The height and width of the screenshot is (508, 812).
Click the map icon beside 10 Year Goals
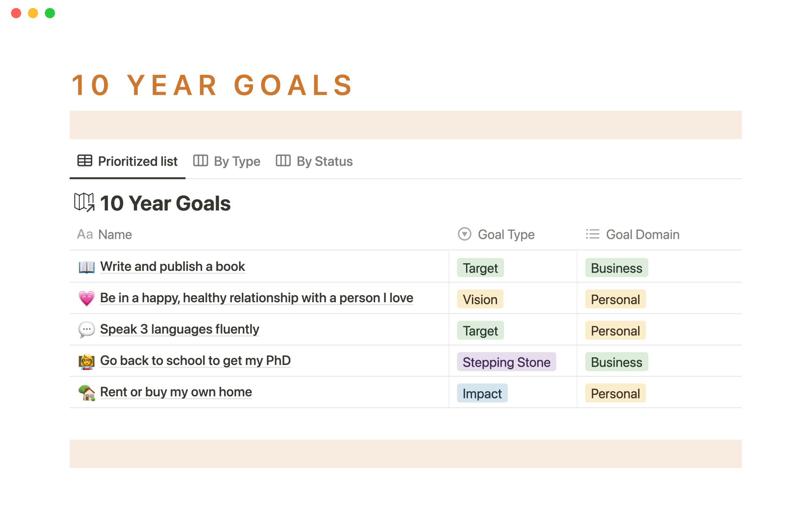coord(84,202)
